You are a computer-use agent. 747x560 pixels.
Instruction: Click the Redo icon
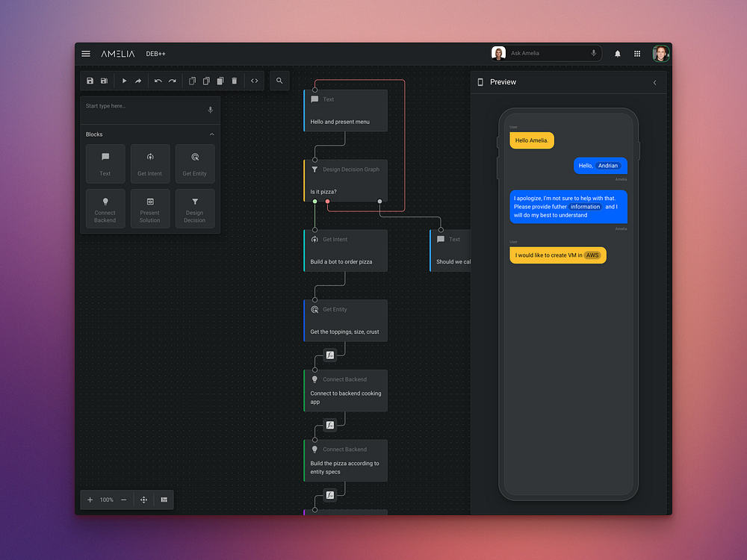pyautogui.click(x=173, y=81)
